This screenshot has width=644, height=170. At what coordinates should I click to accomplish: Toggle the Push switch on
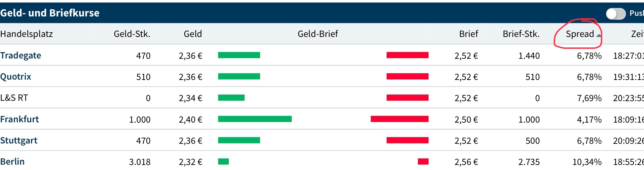click(615, 14)
